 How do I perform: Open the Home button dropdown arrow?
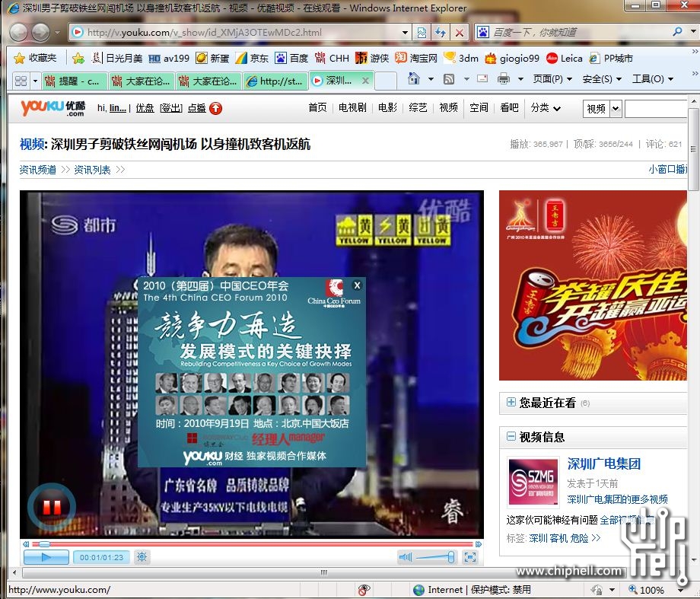coord(431,79)
